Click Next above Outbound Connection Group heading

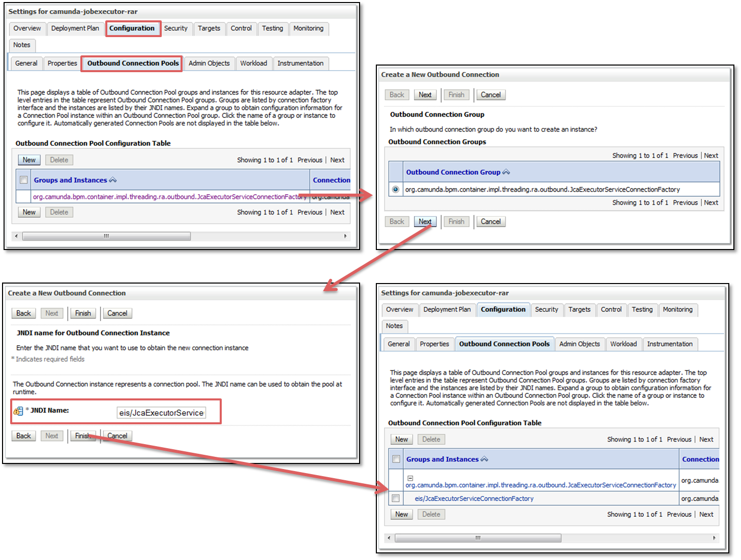(x=425, y=95)
